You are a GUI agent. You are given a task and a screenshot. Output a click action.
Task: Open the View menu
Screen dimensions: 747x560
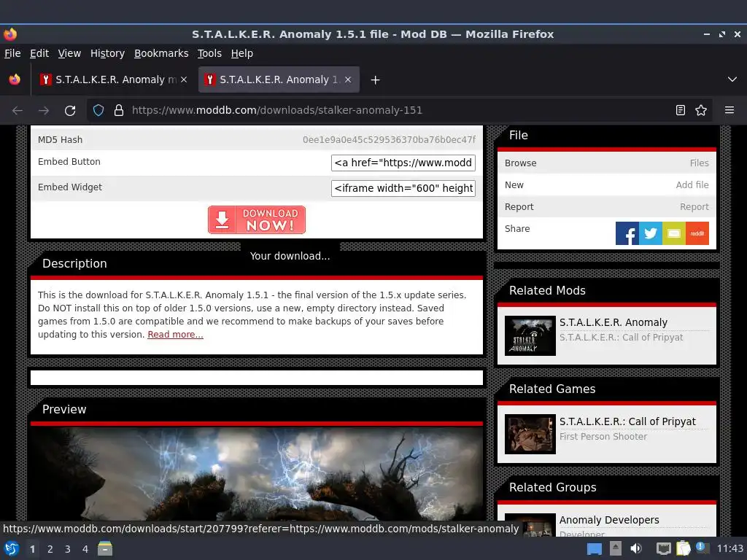(69, 53)
